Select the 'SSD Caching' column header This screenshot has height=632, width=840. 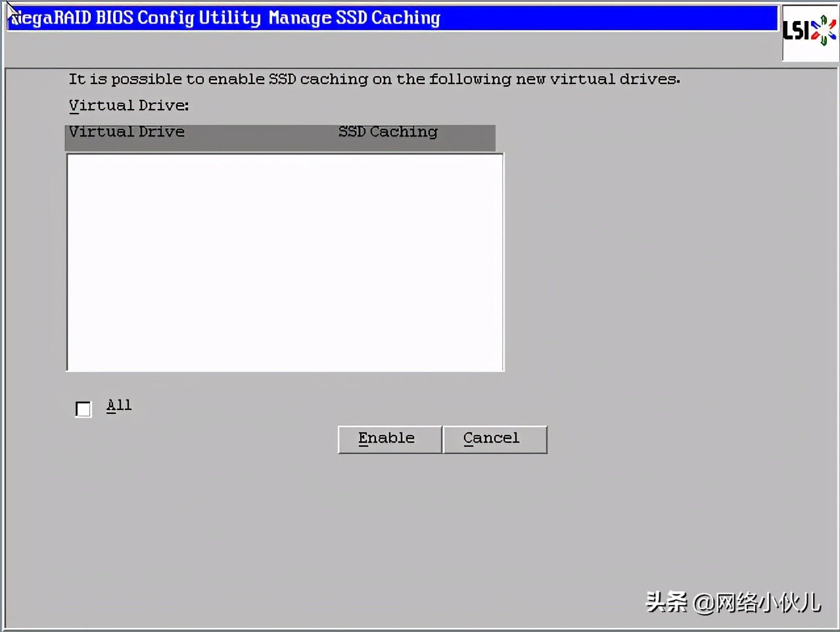tap(388, 132)
